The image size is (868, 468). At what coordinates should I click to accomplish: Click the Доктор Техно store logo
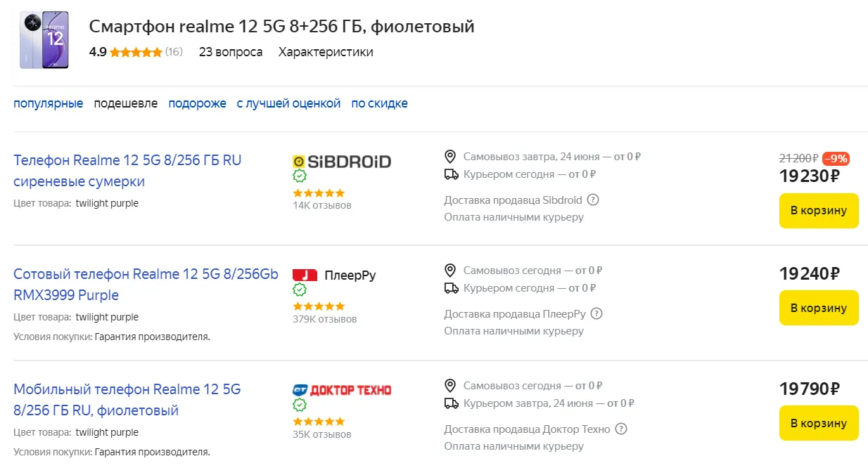[342, 390]
